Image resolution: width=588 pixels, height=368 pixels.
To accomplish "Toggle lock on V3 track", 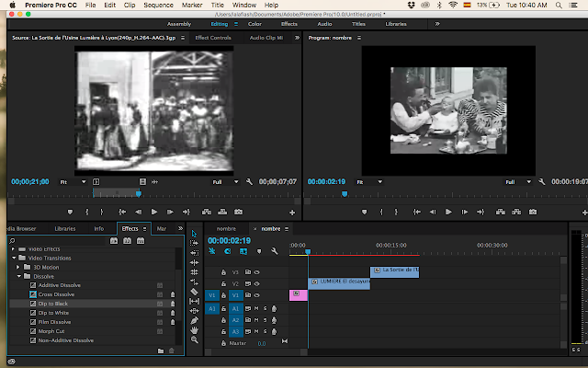I will click(223, 272).
